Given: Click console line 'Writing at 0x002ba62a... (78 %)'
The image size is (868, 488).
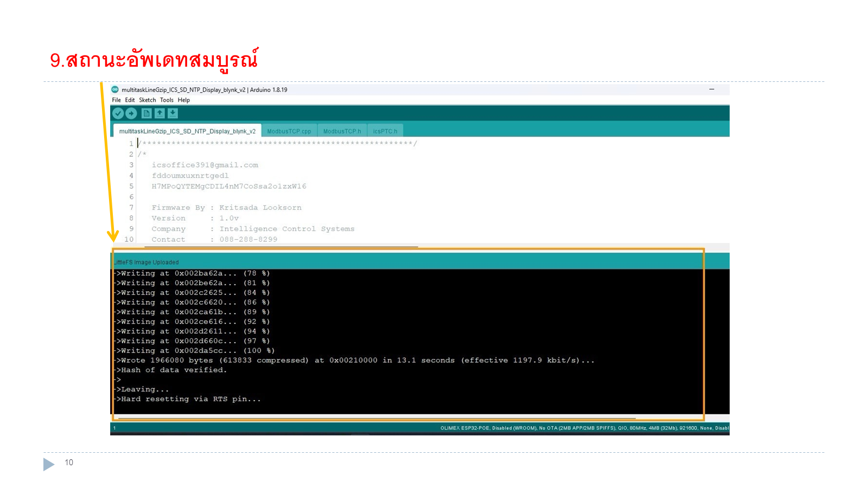Looking at the screenshot, I should click(x=193, y=273).
